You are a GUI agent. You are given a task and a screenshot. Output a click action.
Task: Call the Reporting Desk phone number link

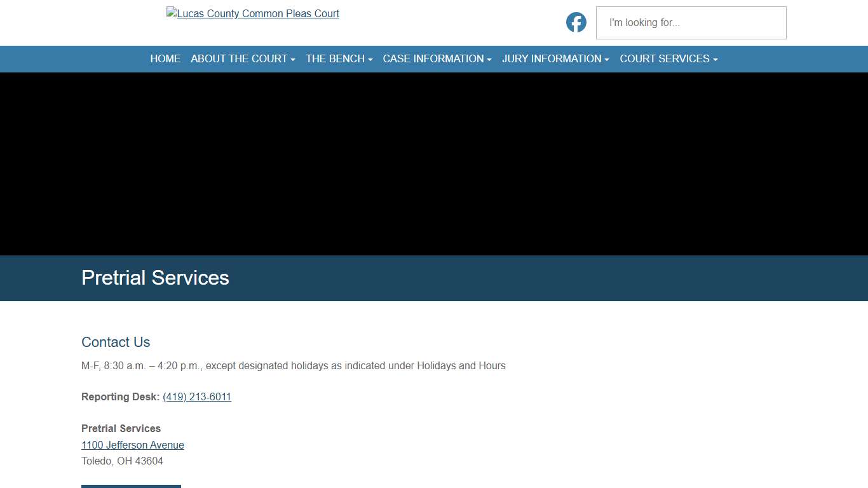[197, 396]
